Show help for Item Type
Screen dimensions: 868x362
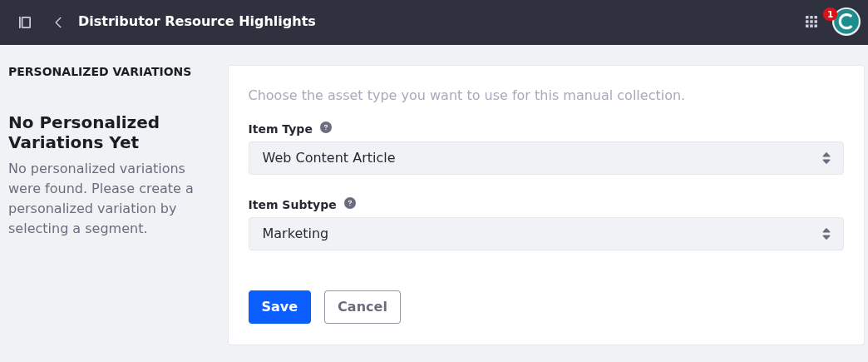[x=326, y=127]
